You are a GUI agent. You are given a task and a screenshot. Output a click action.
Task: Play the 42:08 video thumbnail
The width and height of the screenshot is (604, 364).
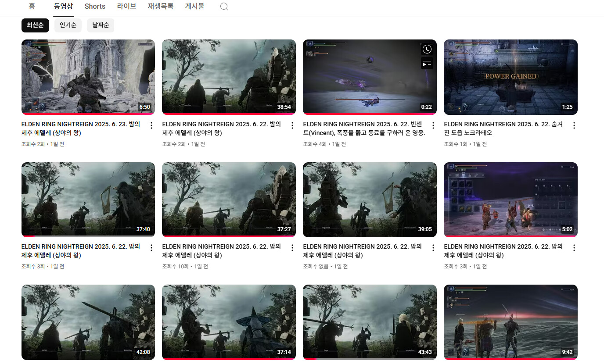(88, 322)
